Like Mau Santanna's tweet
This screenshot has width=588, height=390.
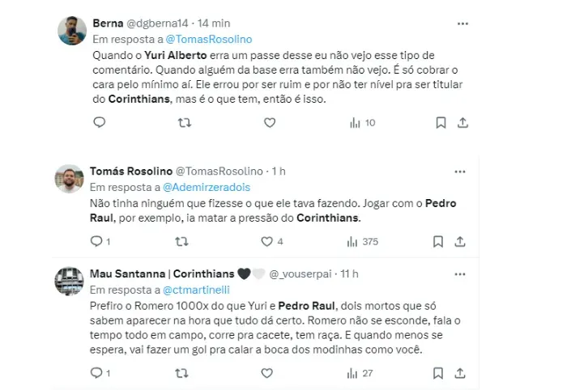[x=267, y=373]
